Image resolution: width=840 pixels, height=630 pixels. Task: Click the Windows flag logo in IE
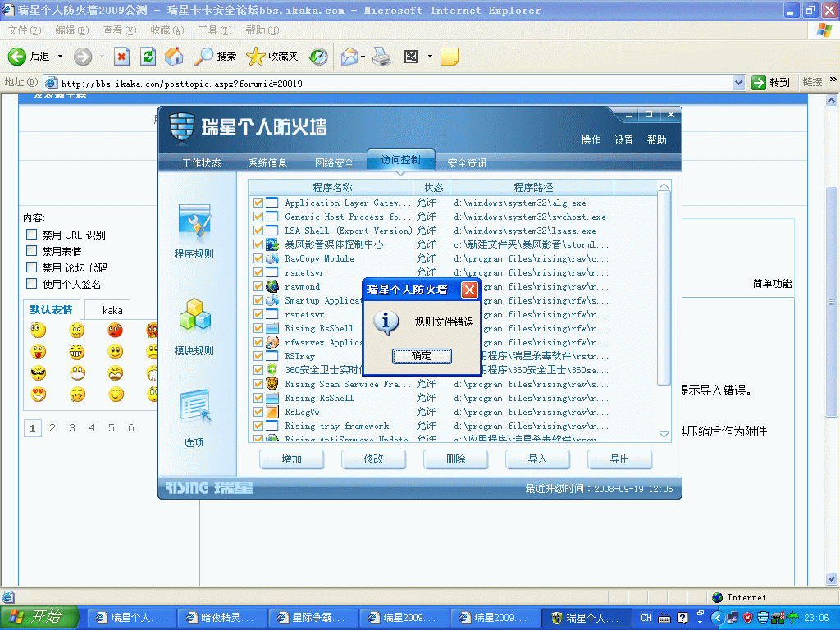click(x=824, y=30)
